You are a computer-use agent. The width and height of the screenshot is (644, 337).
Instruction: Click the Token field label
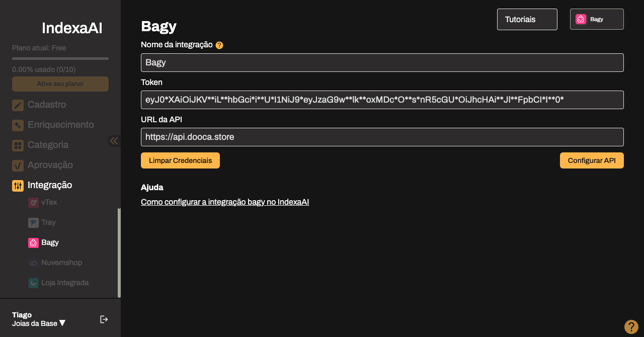tap(151, 82)
